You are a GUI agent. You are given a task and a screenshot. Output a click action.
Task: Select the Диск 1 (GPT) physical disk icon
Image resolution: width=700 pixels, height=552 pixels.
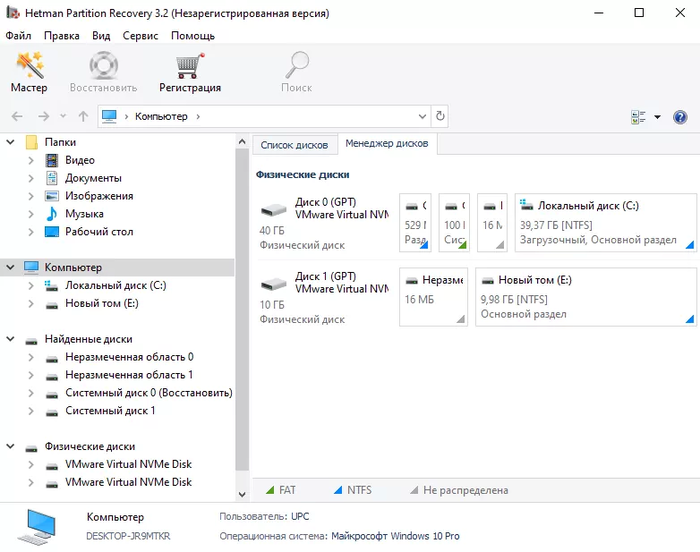[x=273, y=284]
